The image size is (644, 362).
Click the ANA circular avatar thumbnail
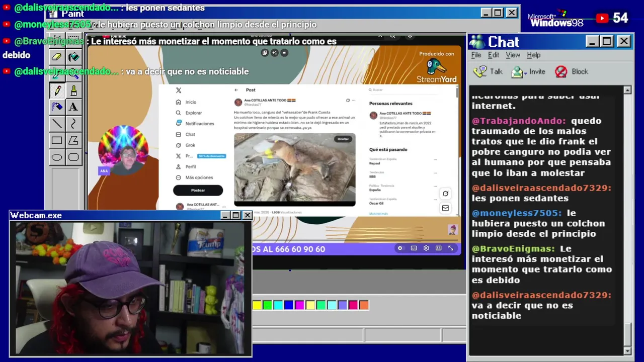click(x=123, y=150)
